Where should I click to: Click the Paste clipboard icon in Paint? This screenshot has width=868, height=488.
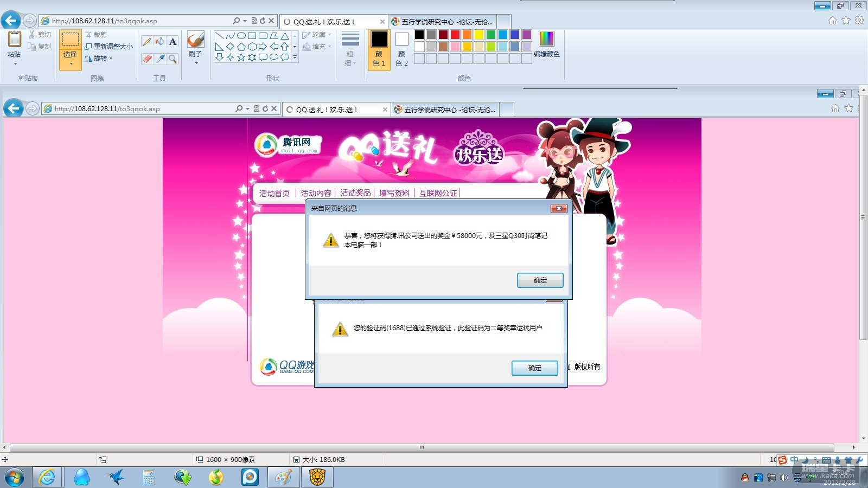[x=15, y=39]
